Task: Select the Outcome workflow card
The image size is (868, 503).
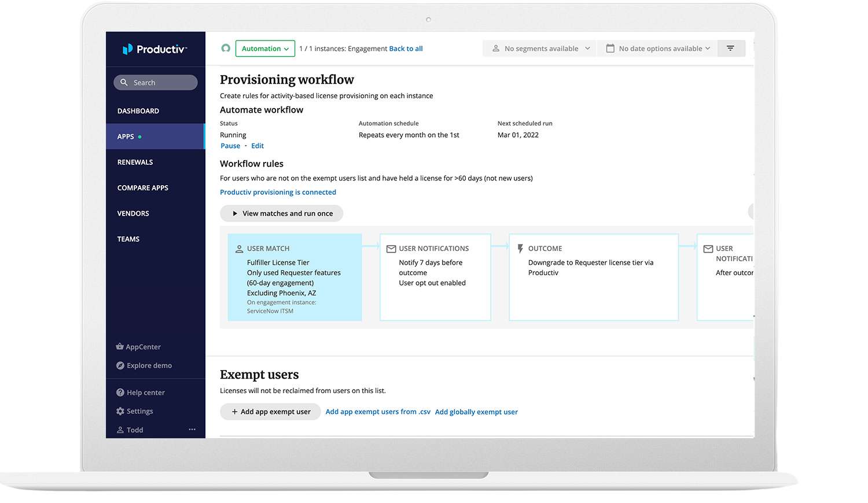Action: [x=594, y=278]
